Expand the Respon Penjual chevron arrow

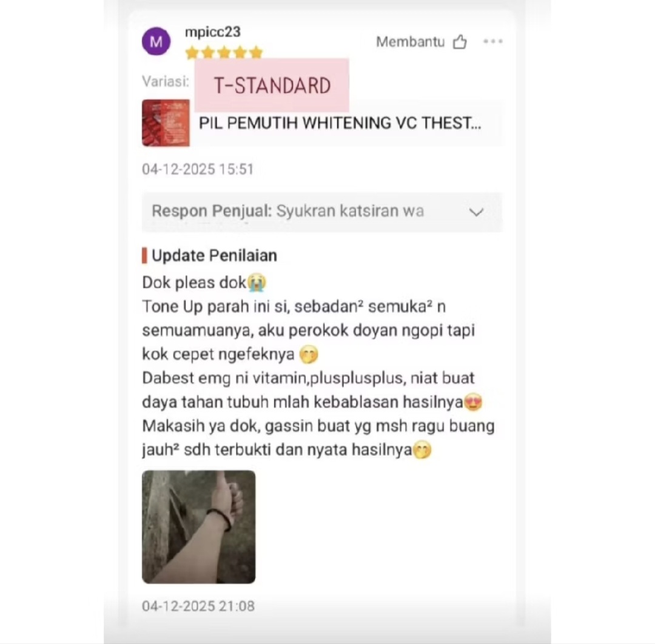coord(476,212)
